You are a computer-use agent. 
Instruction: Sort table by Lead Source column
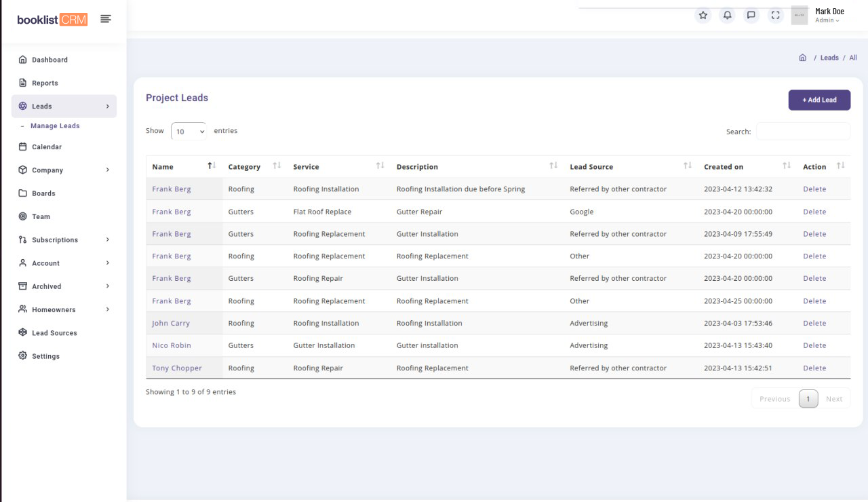[631, 167]
